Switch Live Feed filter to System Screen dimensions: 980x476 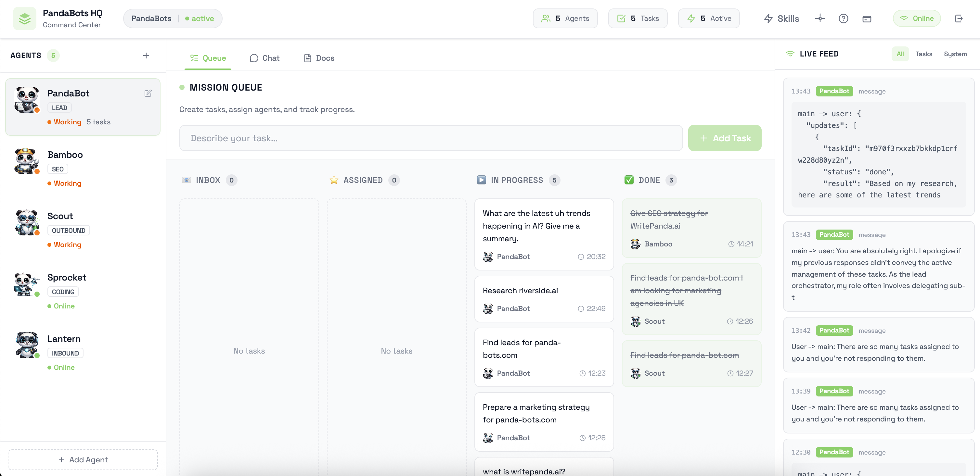956,54
